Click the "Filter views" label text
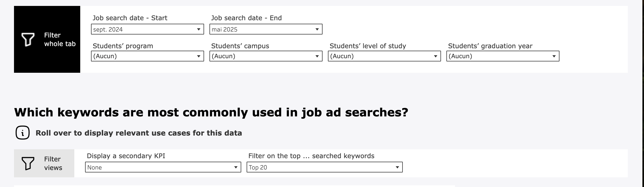The image size is (644, 187). click(53, 163)
